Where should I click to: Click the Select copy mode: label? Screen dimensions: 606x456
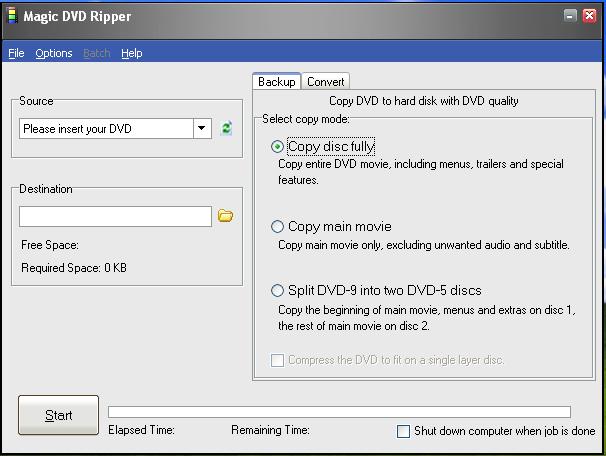306,119
